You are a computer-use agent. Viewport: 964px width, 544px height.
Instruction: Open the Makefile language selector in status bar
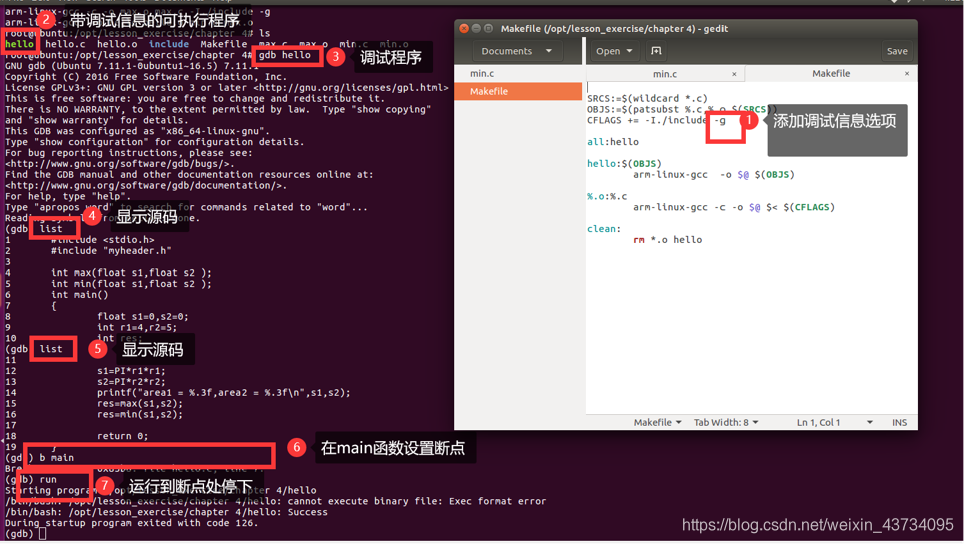point(657,422)
